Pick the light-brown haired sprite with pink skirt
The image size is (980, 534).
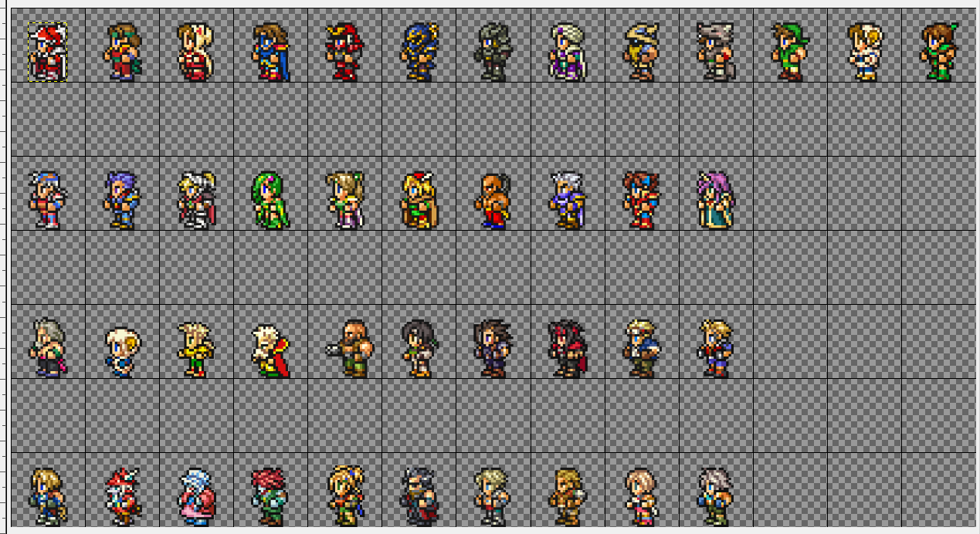click(641, 497)
